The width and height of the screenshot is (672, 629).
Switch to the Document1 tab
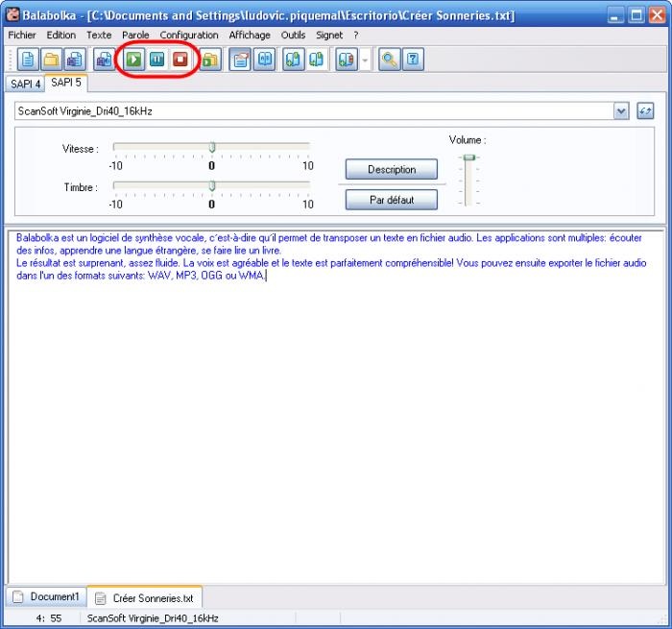[46, 597]
